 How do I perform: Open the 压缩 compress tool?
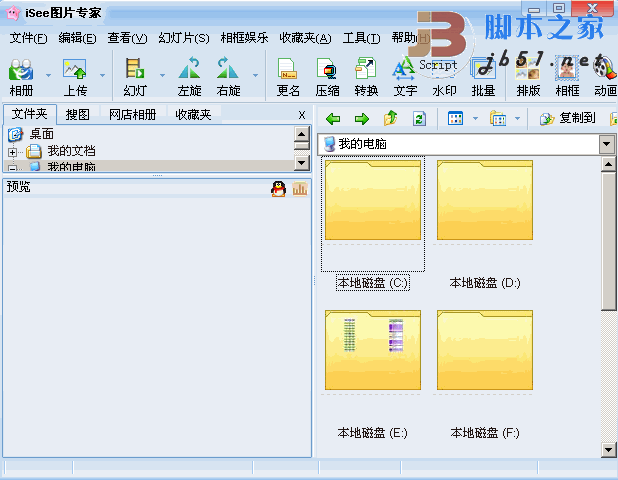point(327,77)
